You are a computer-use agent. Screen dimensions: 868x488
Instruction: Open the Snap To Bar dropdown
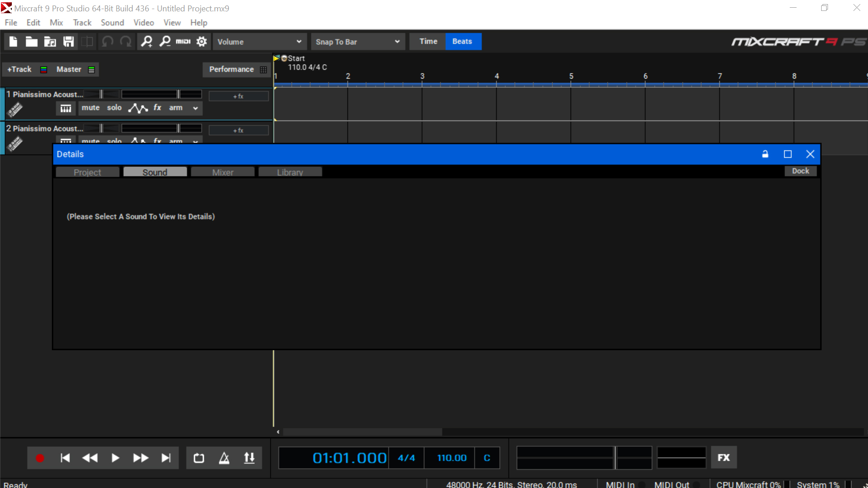(x=358, y=42)
